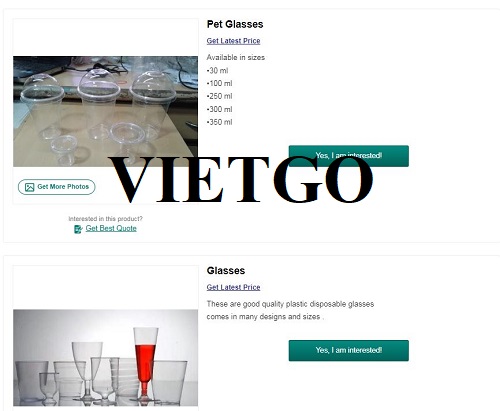Viewport: 500px width, 411px height.
Task: Click 'Yes, I am interested!' for Glasses
Action: pos(349,350)
